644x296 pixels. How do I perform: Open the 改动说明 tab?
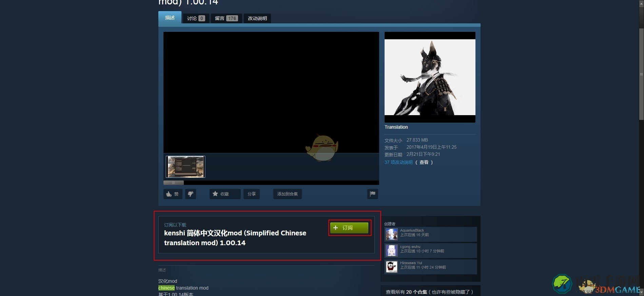(x=257, y=18)
